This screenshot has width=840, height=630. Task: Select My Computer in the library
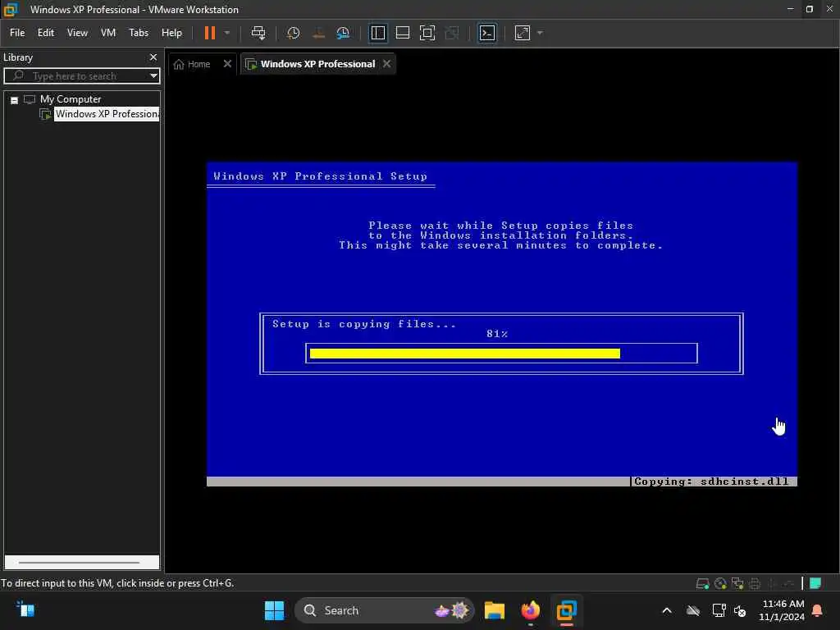[71, 99]
